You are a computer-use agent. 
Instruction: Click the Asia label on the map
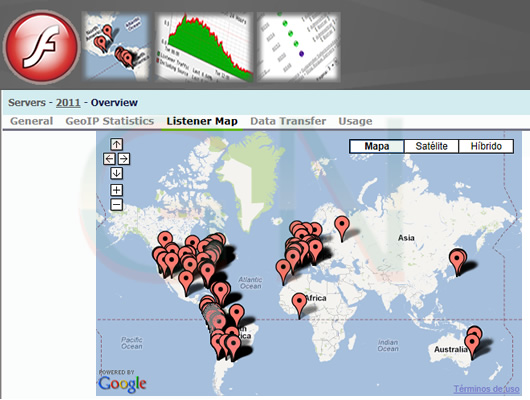tap(406, 238)
